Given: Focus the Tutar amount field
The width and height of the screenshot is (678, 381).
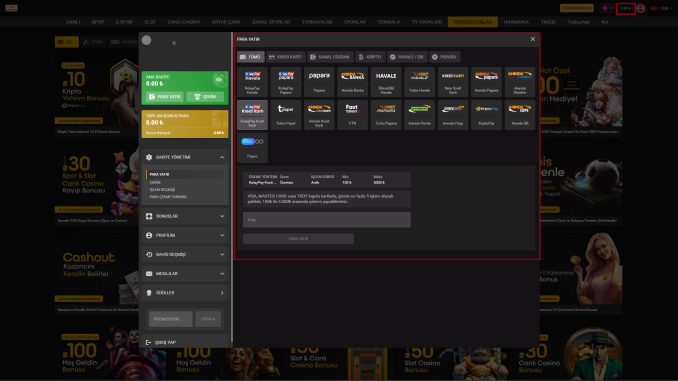Looking at the screenshot, I should (327, 220).
